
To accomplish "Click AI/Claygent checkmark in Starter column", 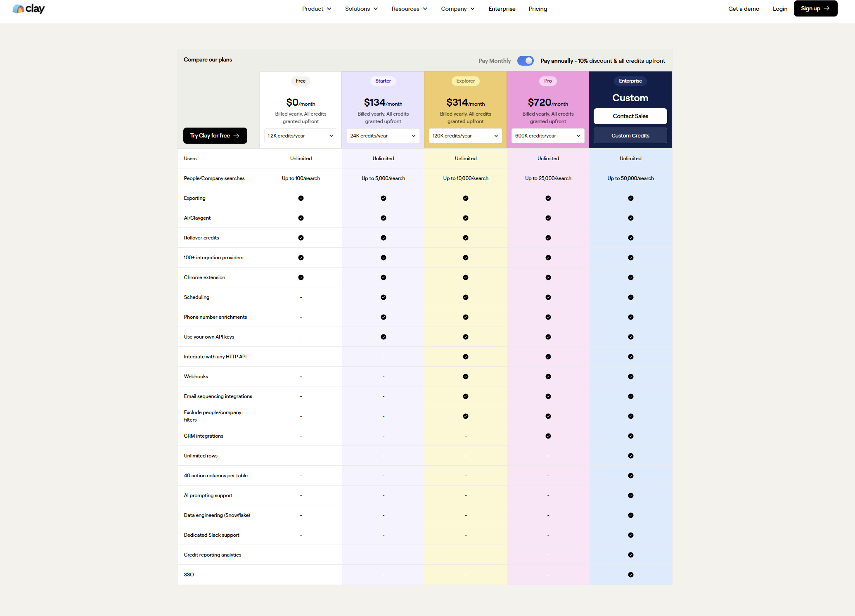I will (384, 218).
